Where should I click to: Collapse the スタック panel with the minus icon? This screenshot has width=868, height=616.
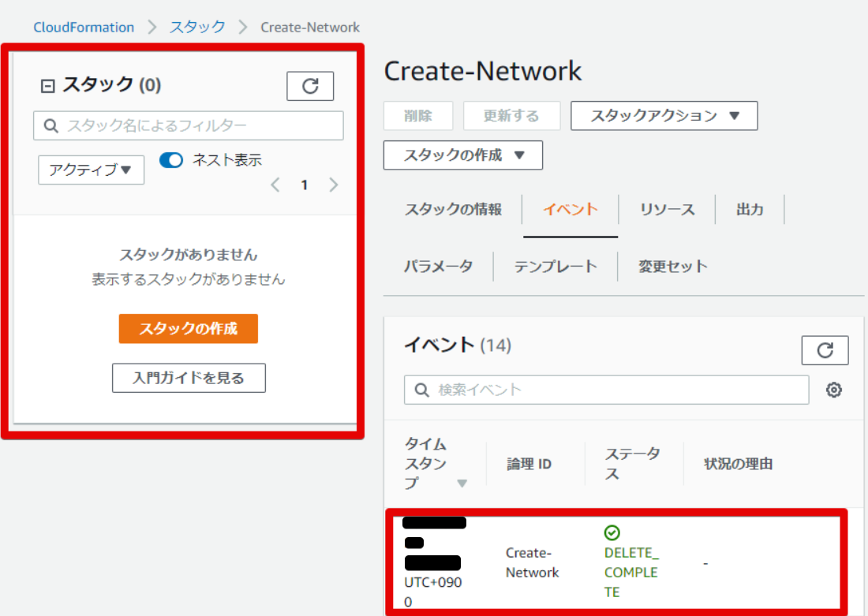(47, 84)
